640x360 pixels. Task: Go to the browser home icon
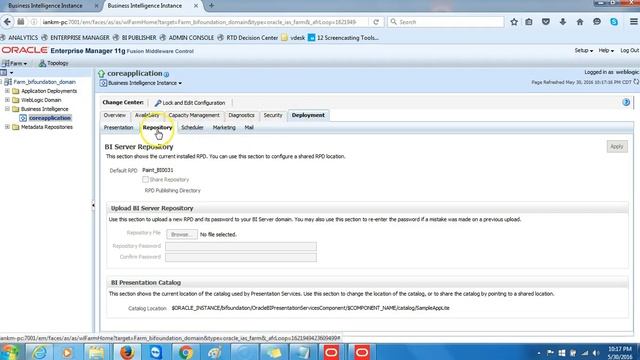pyautogui.click(x=580, y=22)
